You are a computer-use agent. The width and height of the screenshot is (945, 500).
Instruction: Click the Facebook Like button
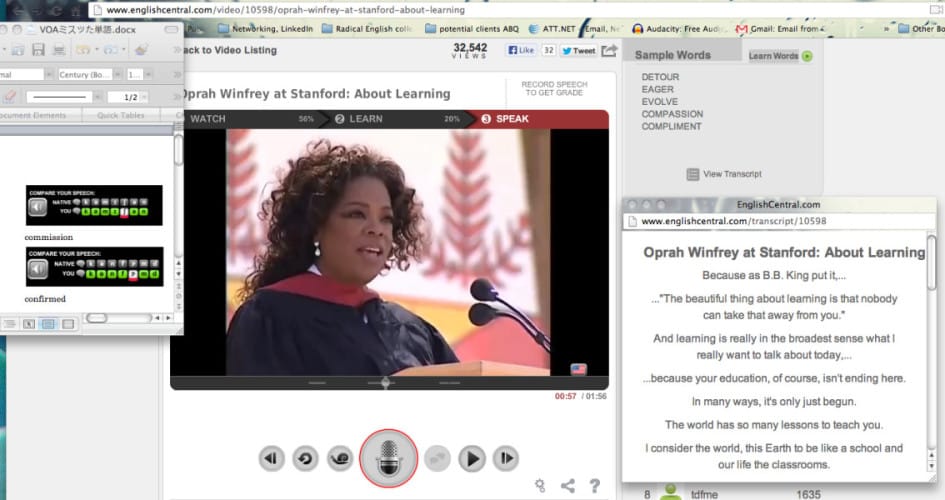point(522,51)
